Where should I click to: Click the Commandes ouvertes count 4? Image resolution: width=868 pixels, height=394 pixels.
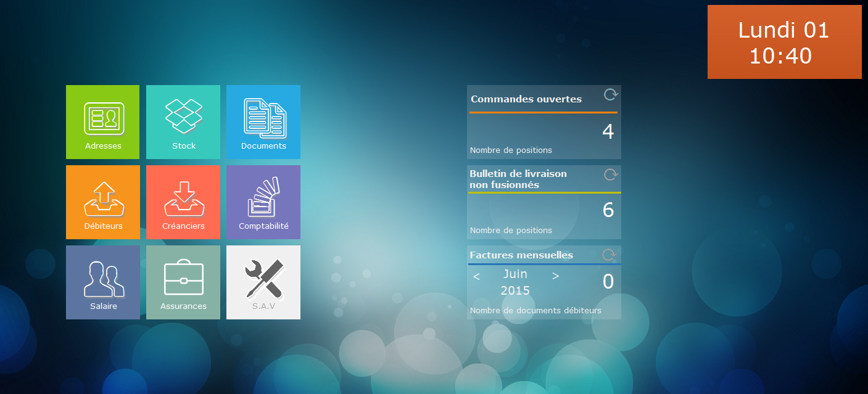pyautogui.click(x=608, y=132)
